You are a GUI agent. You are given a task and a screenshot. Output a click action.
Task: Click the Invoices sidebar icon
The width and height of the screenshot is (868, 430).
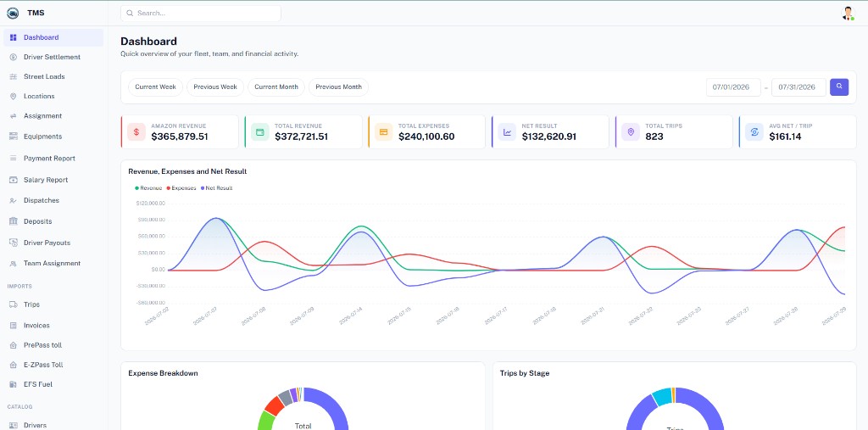coord(14,326)
